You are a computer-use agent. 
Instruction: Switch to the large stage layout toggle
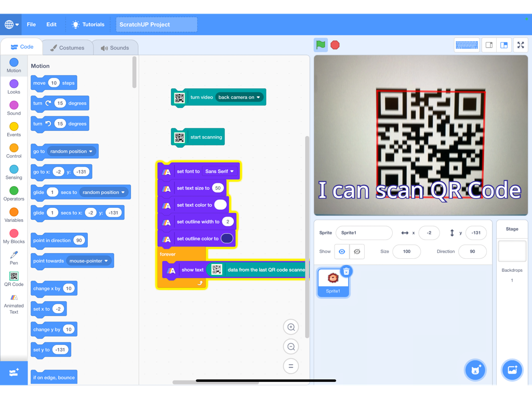(x=504, y=45)
